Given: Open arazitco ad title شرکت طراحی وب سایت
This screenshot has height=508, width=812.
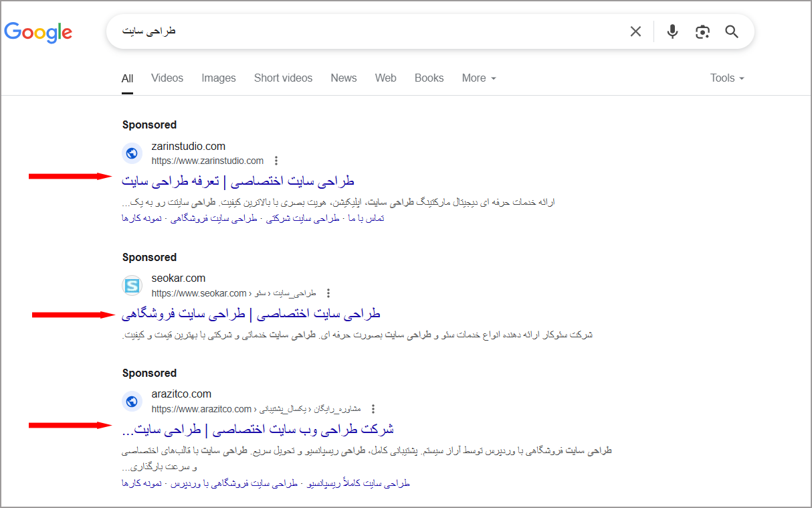Looking at the screenshot, I should [x=258, y=429].
